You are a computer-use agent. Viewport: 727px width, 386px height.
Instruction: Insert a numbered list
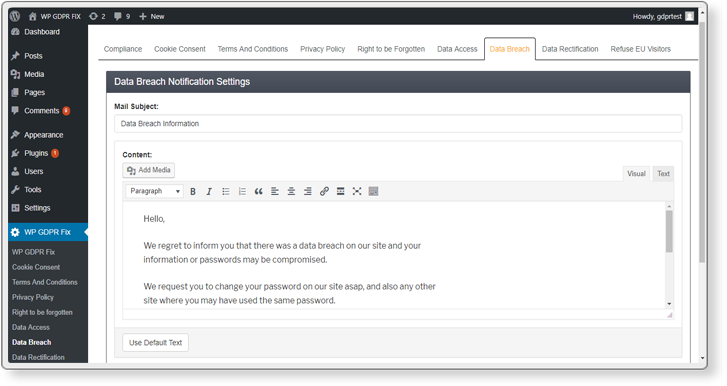pyautogui.click(x=242, y=191)
